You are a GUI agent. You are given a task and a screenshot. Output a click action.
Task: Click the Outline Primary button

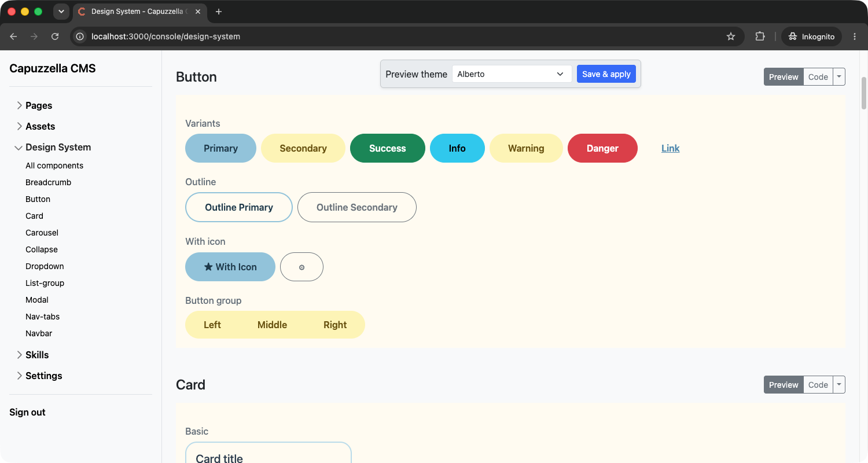click(239, 207)
